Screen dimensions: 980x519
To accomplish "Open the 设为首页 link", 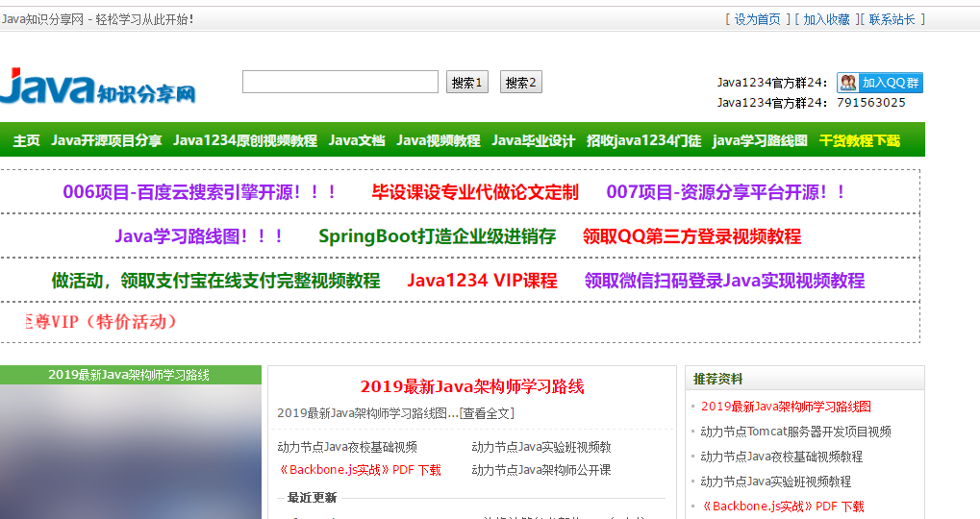I will point(757,19).
